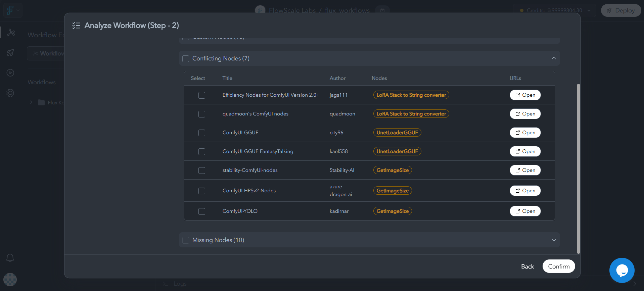Open the chat support bubble
Viewport: 644px width, 291px height.
[622, 270]
